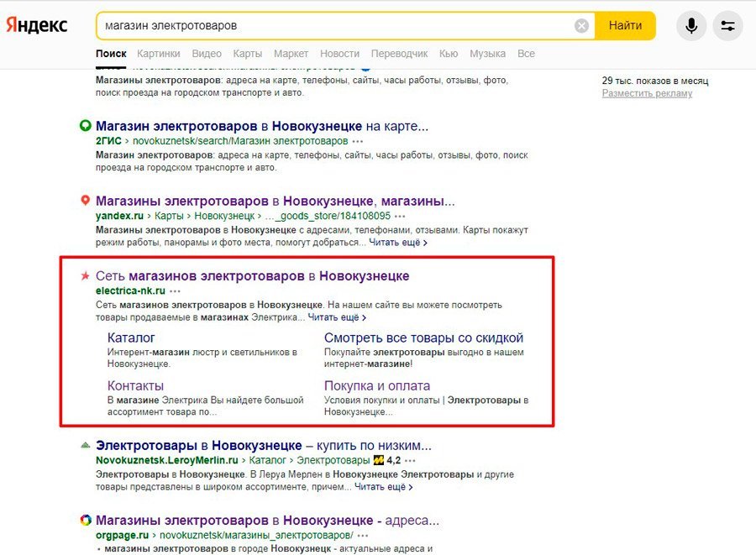Open search settings sliders icon
The height and width of the screenshot is (555, 756).
click(x=727, y=25)
